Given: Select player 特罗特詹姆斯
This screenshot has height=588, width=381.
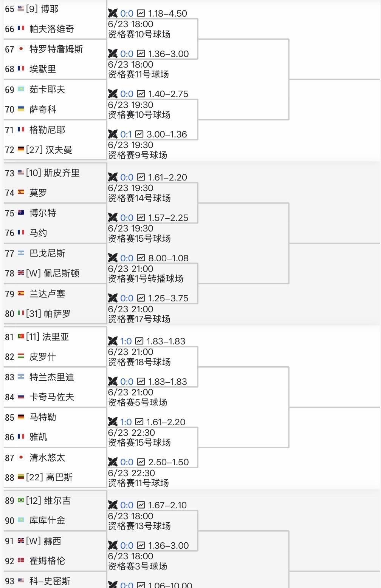Looking at the screenshot, I should point(56,49).
